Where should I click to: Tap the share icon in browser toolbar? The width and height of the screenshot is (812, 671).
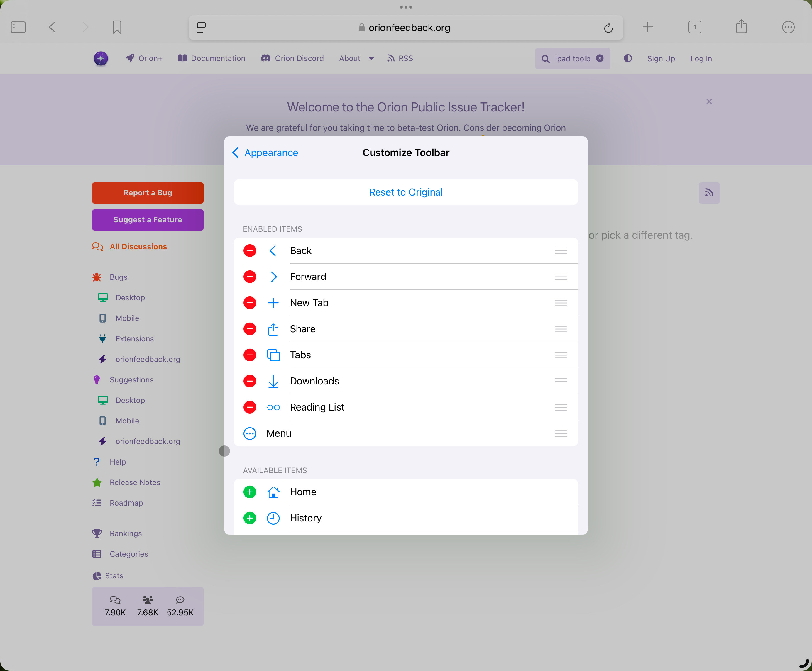pyautogui.click(x=741, y=27)
